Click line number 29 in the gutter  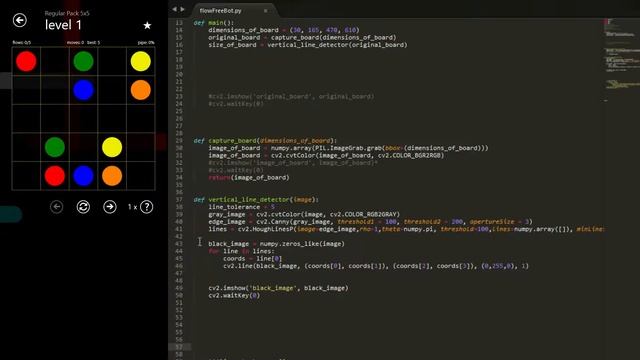point(179,141)
